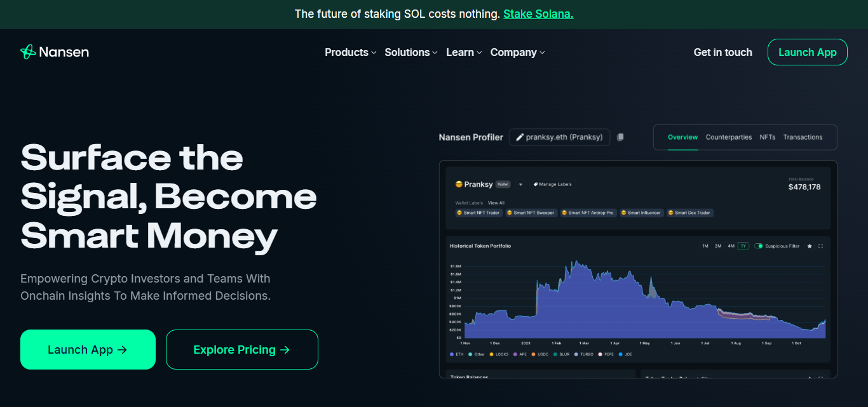
Task: Click the Smart Dex Trader label badge
Action: [x=689, y=213]
